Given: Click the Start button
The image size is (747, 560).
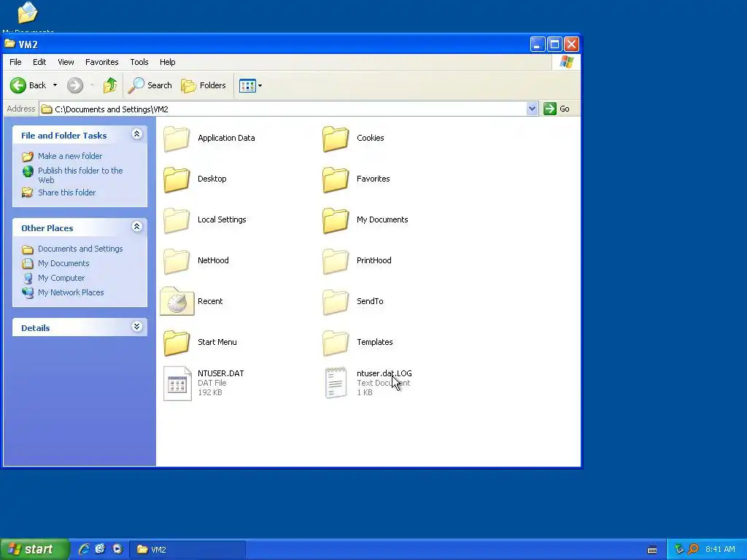Looking at the screenshot, I should (x=34, y=550).
